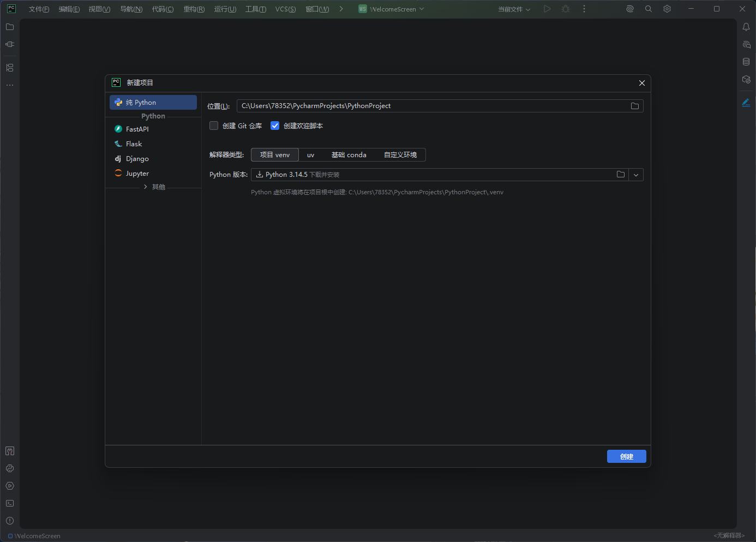Select Jupyter project type
The width and height of the screenshot is (756, 542).
tap(153, 174)
